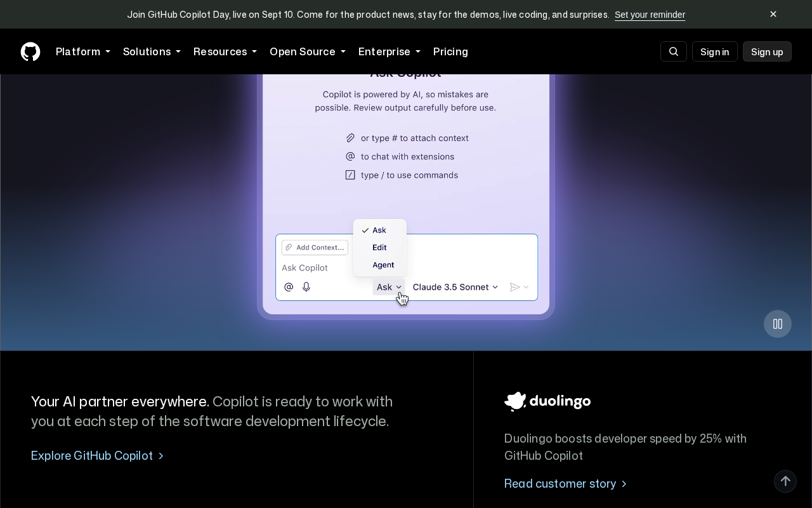Click the paperclip Add Context button
This screenshot has height=508, width=812.
(315, 248)
